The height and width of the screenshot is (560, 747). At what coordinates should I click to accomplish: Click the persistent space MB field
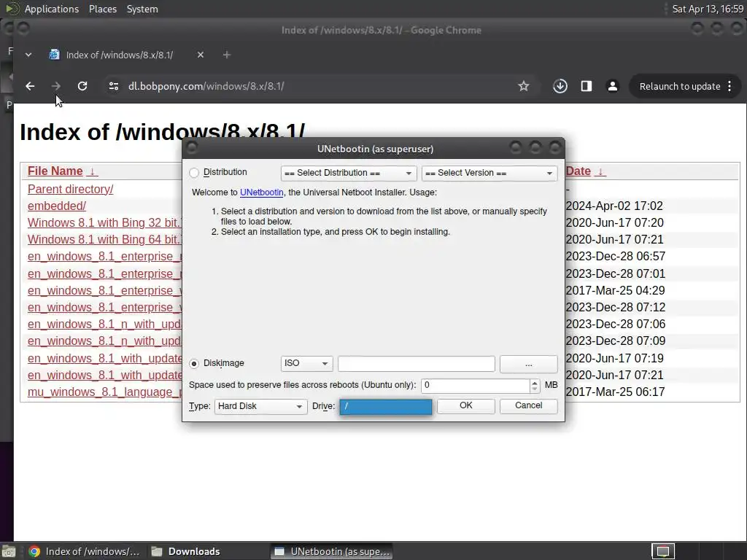(476, 385)
